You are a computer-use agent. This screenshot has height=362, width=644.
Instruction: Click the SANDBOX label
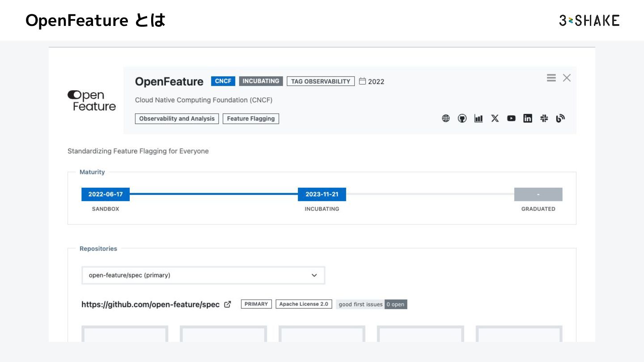coord(106,209)
